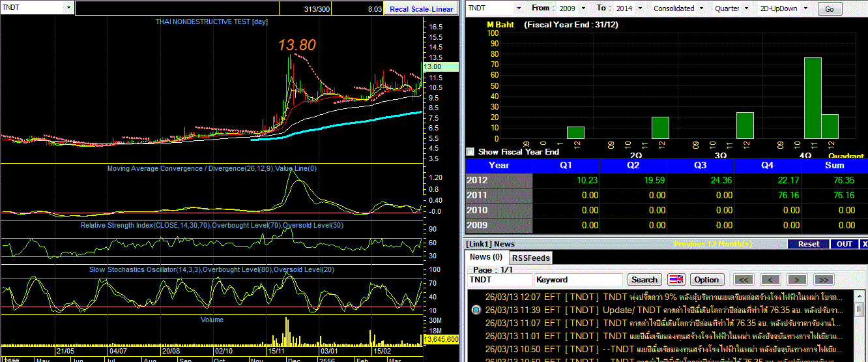
Task: Go to previous news page (<)
Action: [x=770, y=279]
